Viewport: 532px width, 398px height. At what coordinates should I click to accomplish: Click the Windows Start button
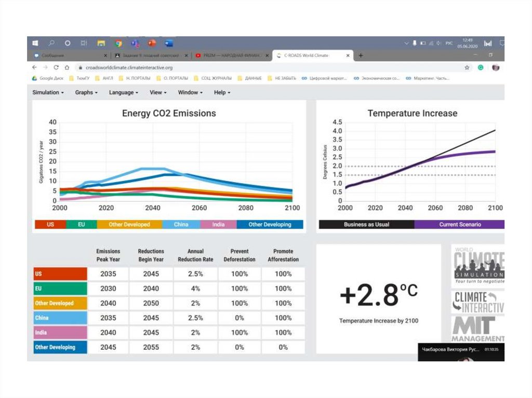(x=35, y=43)
